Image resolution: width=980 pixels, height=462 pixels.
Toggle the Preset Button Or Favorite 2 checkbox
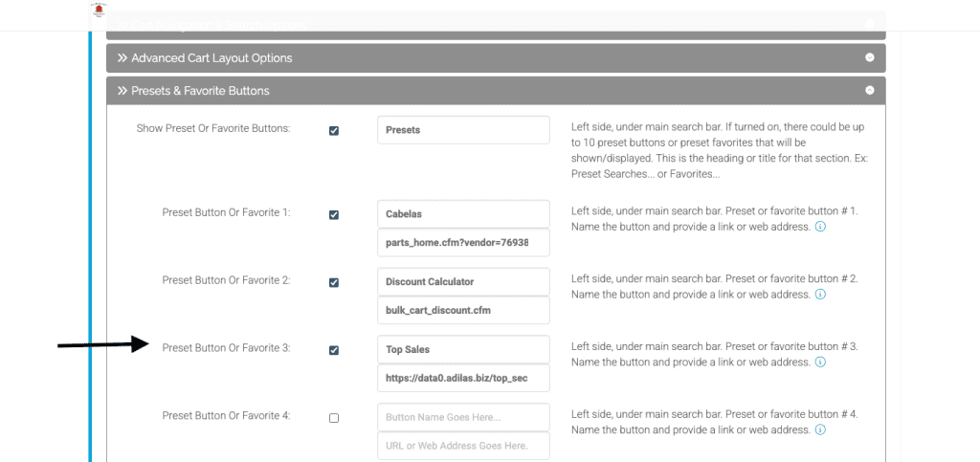pos(334,283)
